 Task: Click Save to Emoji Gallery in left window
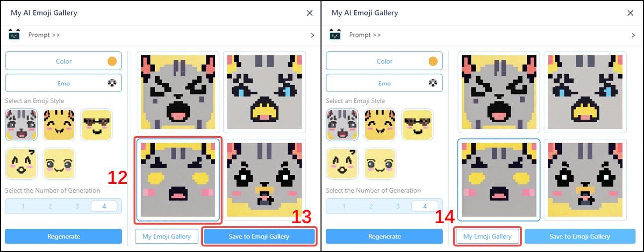(x=259, y=236)
